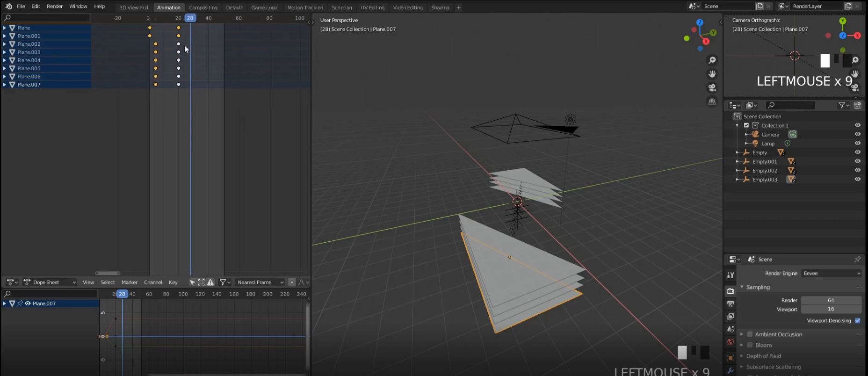Switch to the Compositing workspace tab
868x376 pixels.
(x=203, y=7)
